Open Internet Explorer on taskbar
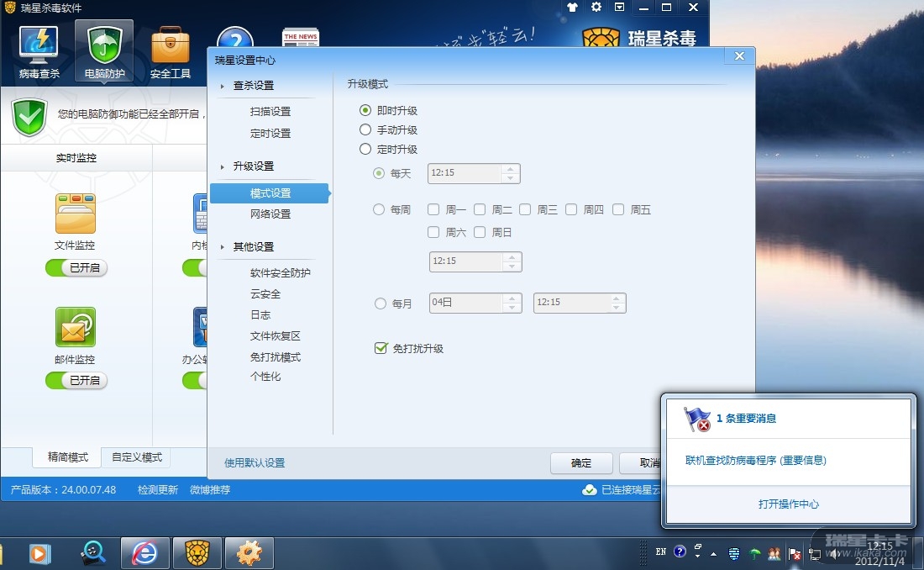This screenshot has width=924, height=570. coord(145,553)
